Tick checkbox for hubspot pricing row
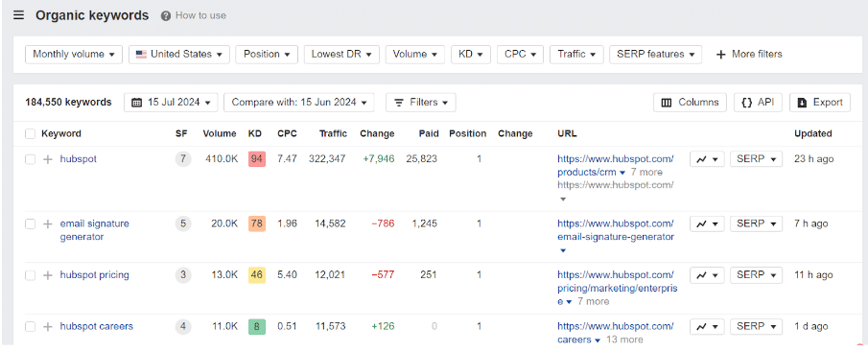This screenshot has height=352, width=868. pos(31,275)
